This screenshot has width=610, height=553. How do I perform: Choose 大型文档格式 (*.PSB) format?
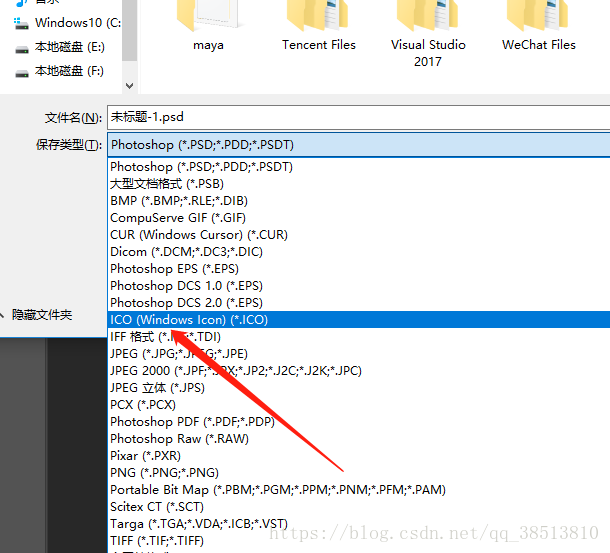click(x=359, y=184)
